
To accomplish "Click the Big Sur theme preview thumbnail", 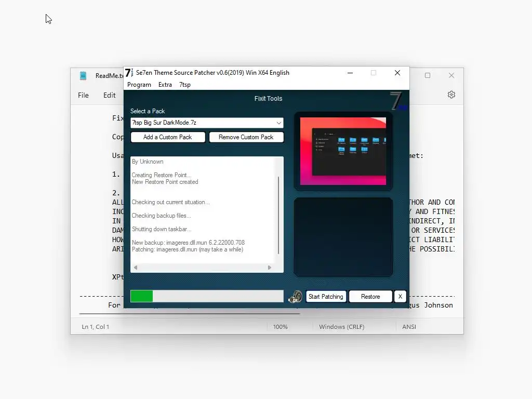I will [343, 151].
